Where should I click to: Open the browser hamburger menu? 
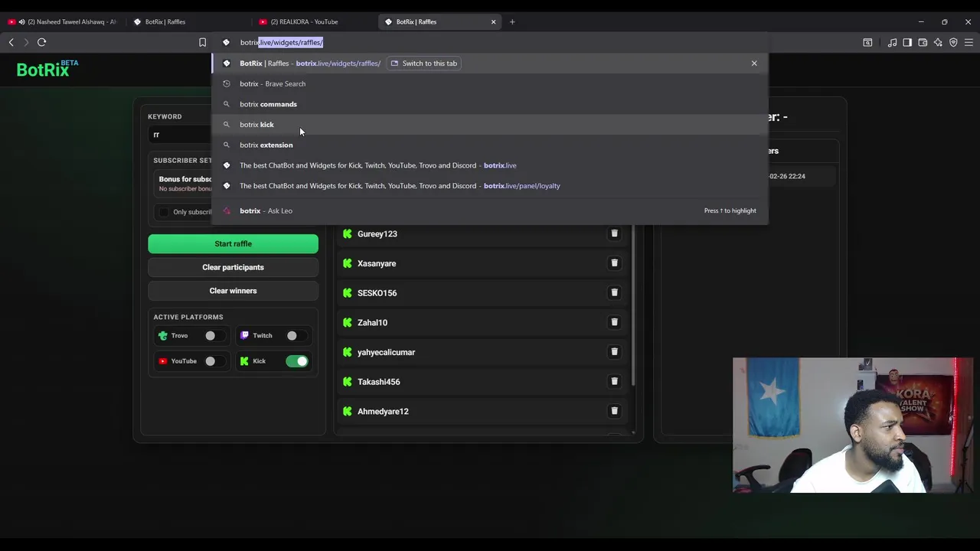click(969, 42)
